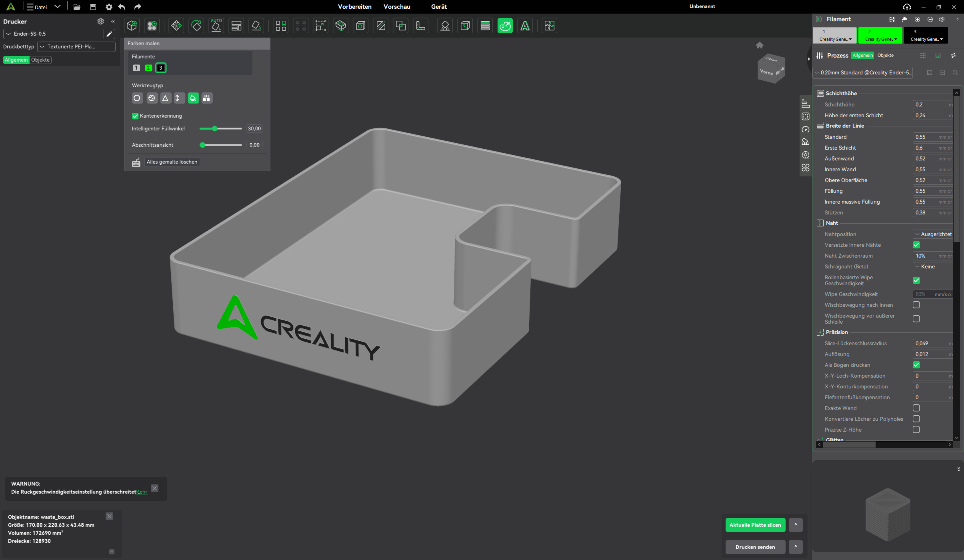
Task: Open the 0.20mm Standard process preset dropdown
Action: pos(864,72)
